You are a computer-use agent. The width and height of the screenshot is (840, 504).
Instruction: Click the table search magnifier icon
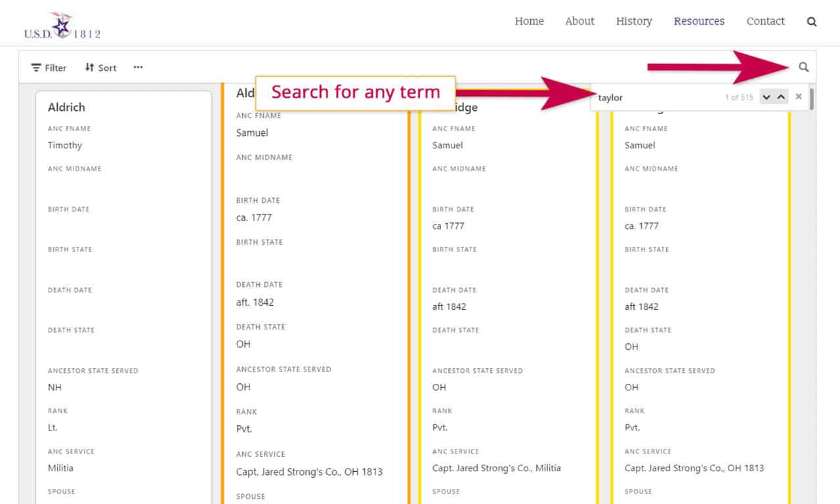point(804,66)
